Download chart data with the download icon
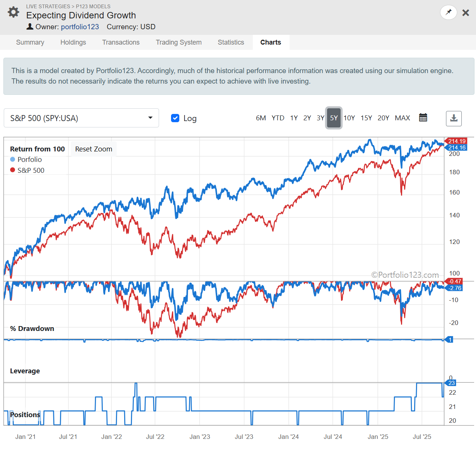 tap(453, 118)
